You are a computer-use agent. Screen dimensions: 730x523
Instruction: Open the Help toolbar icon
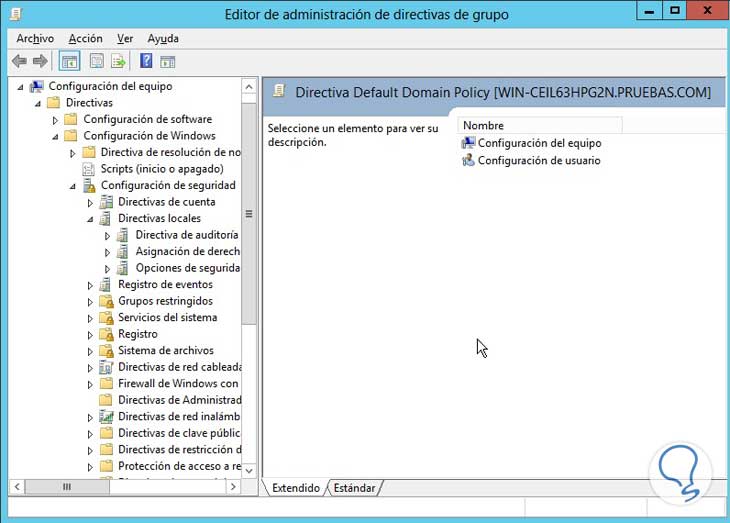[146, 61]
